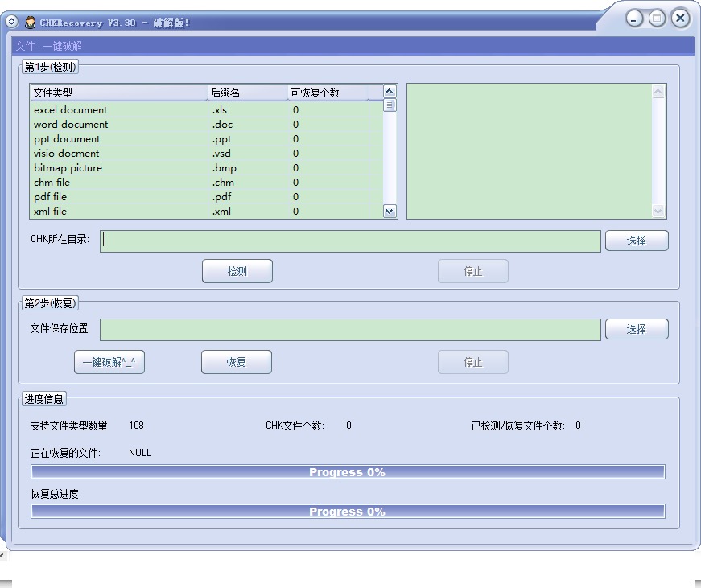Click the CHK所在目录 input field
Screen dimensions: 701x588
tap(350, 241)
